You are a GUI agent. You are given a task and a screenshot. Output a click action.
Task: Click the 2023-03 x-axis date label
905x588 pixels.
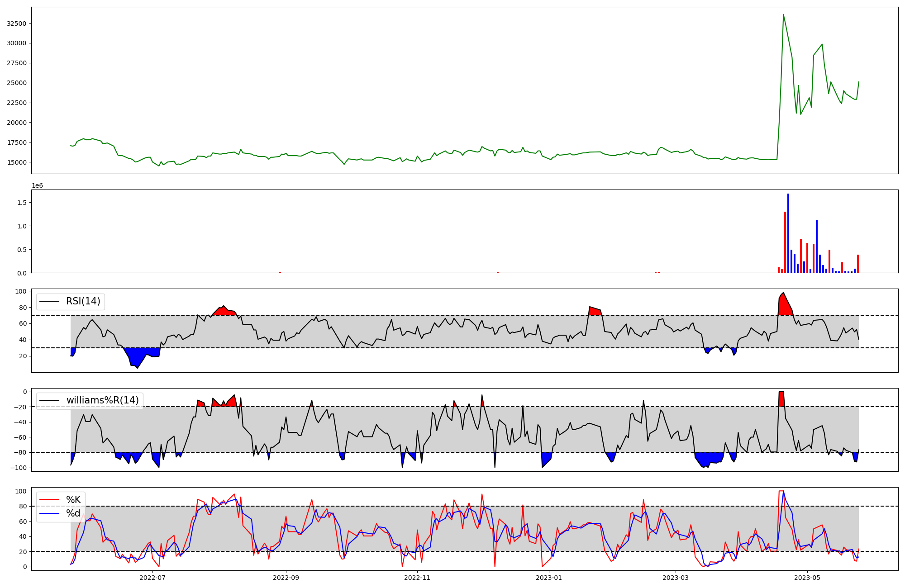(x=676, y=578)
